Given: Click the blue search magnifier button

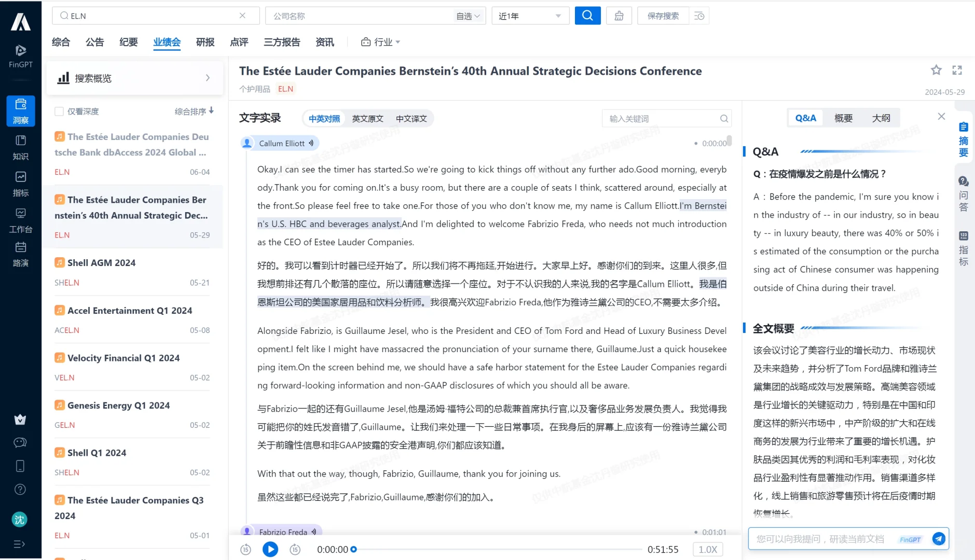Looking at the screenshot, I should [588, 16].
